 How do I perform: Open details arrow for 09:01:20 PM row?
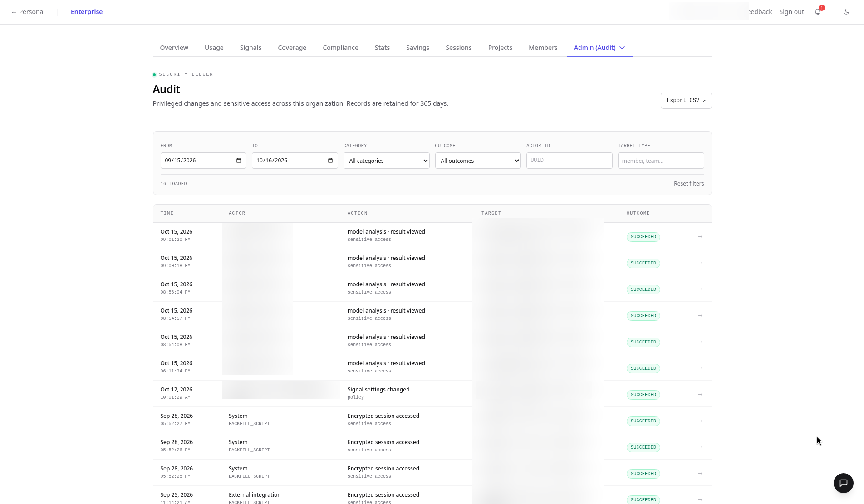(x=700, y=236)
